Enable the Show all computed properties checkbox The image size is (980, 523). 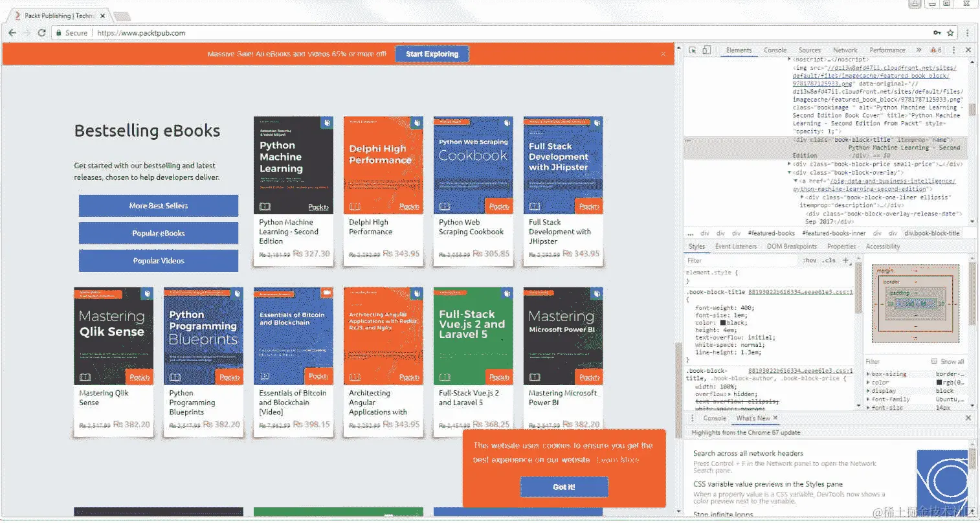point(934,361)
